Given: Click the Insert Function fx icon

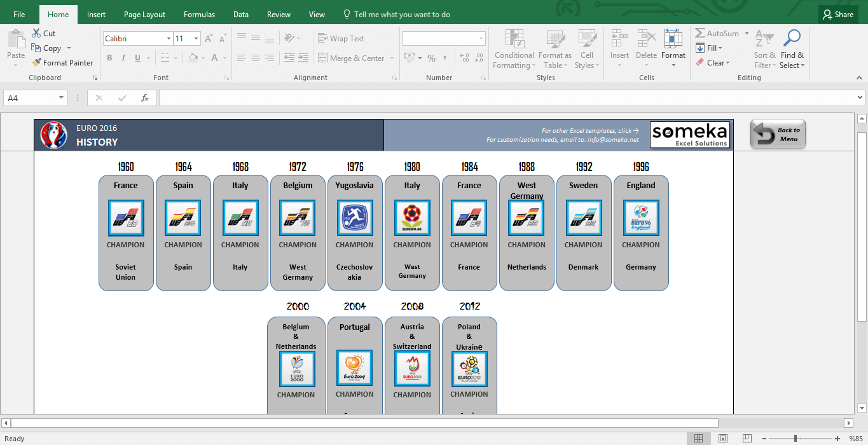Looking at the screenshot, I should [145, 98].
